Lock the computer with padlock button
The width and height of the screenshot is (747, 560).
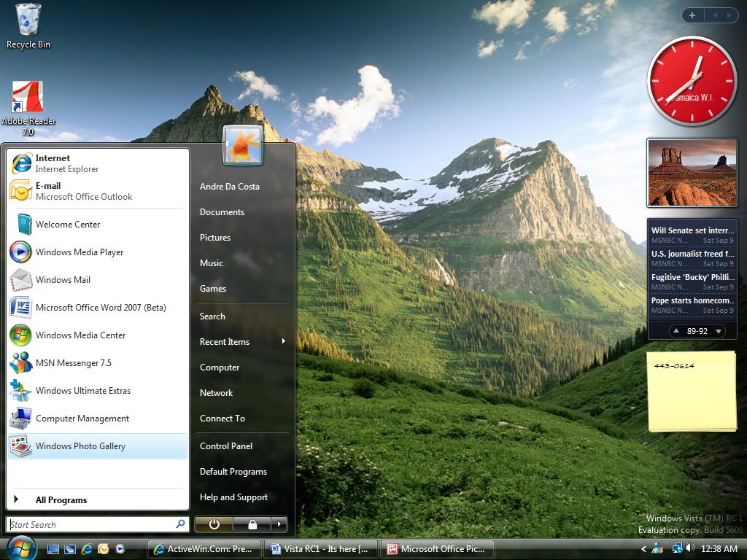point(252,524)
